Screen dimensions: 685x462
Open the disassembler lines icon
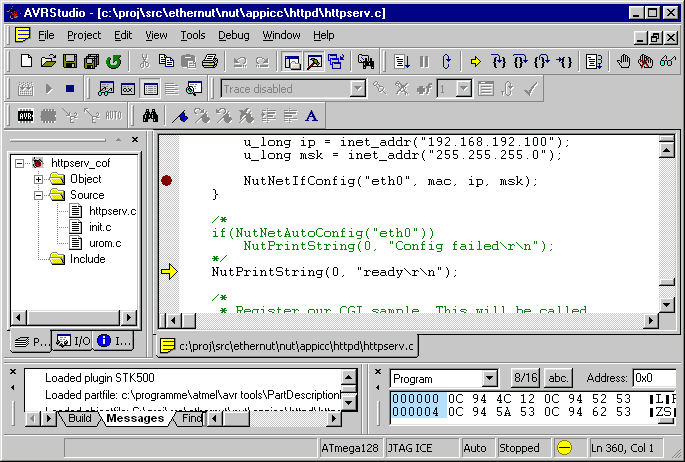172,89
